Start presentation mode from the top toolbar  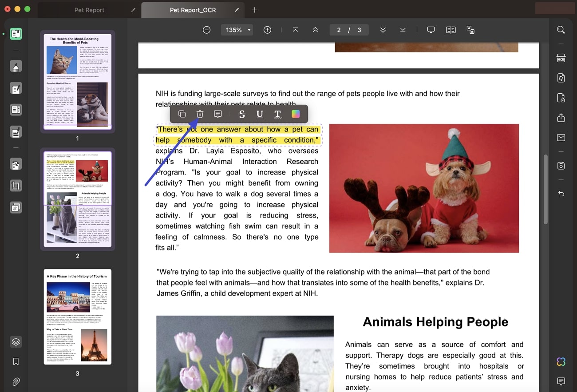point(431,30)
